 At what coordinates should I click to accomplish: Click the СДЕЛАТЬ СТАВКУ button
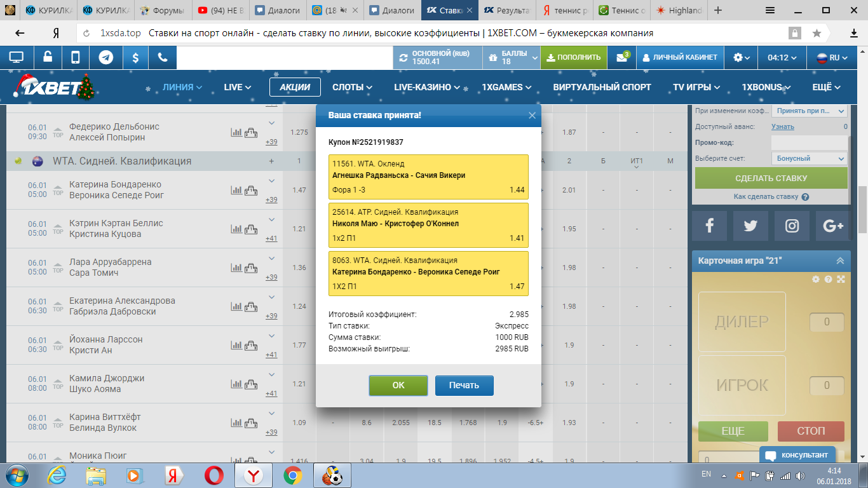click(771, 178)
